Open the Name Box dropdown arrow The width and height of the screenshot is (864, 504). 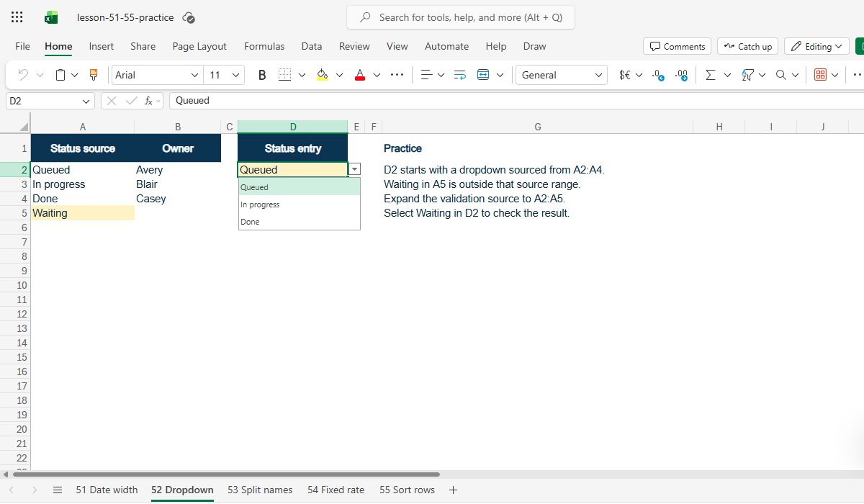pyautogui.click(x=86, y=101)
